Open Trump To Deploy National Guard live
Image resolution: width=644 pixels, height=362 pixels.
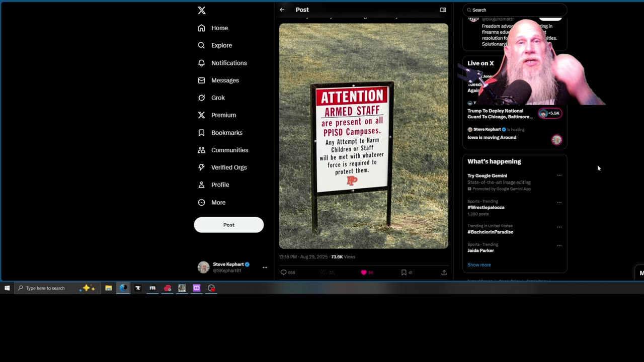click(x=500, y=114)
